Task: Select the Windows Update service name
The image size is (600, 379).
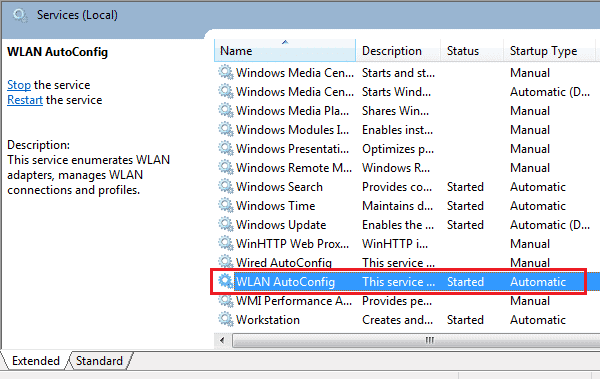Action: coord(281,224)
